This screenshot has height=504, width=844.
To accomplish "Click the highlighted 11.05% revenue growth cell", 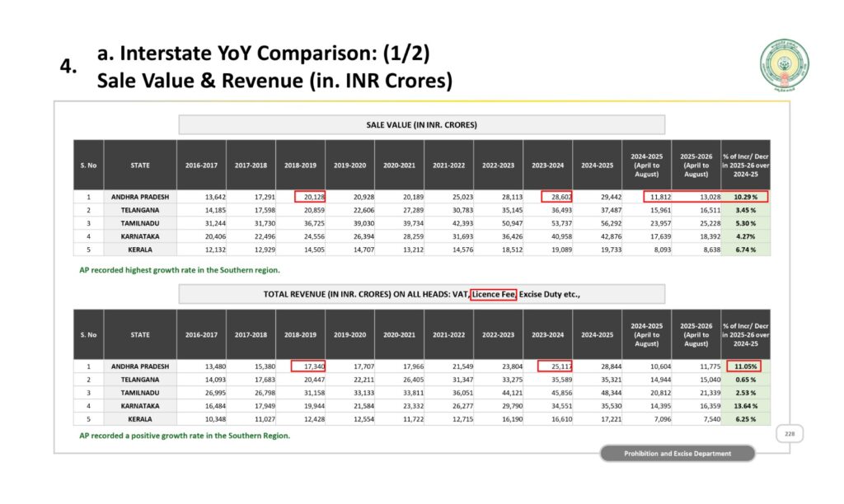I will [745, 366].
